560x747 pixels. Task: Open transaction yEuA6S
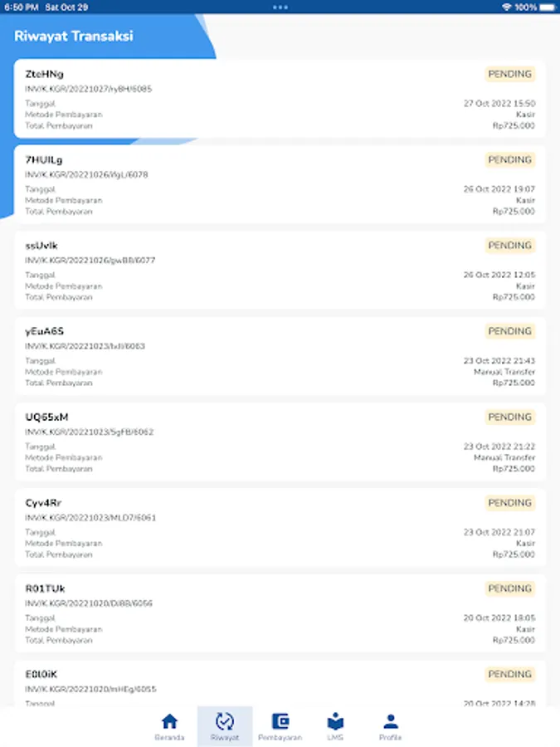point(280,356)
